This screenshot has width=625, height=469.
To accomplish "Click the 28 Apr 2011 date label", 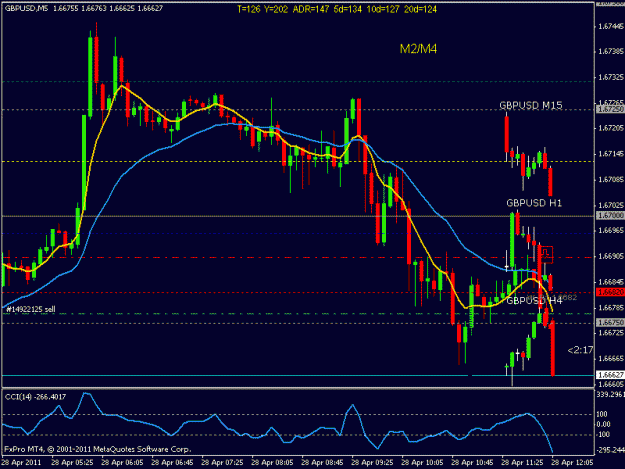I will (x=22, y=462).
